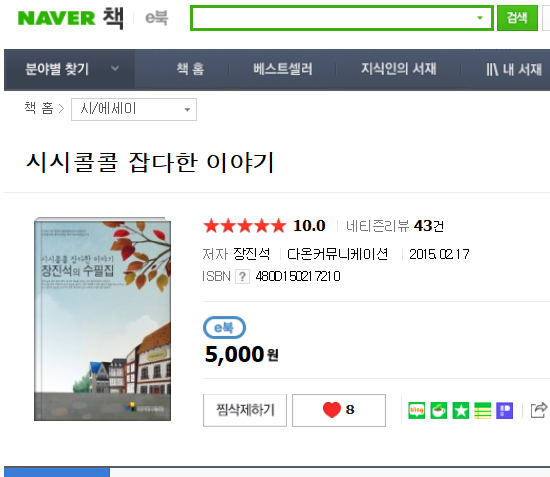Click the five-star rating display
The height and width of the screenshot is (477, 550).
[x=244, y=226]
